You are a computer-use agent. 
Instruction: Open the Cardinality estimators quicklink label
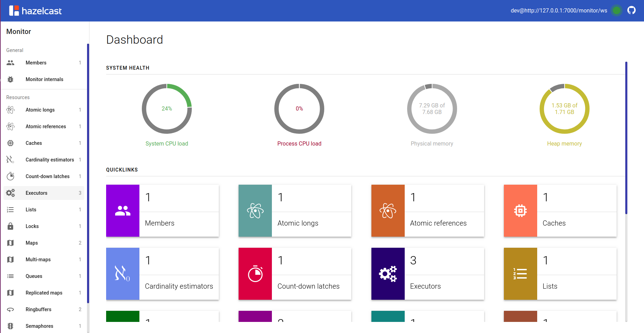click(179, 286)
